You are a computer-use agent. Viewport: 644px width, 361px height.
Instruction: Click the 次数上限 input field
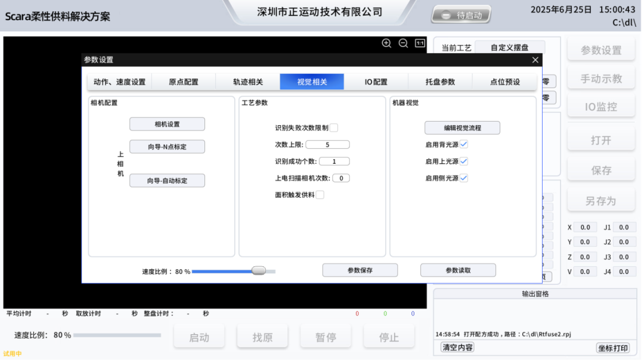328,144
